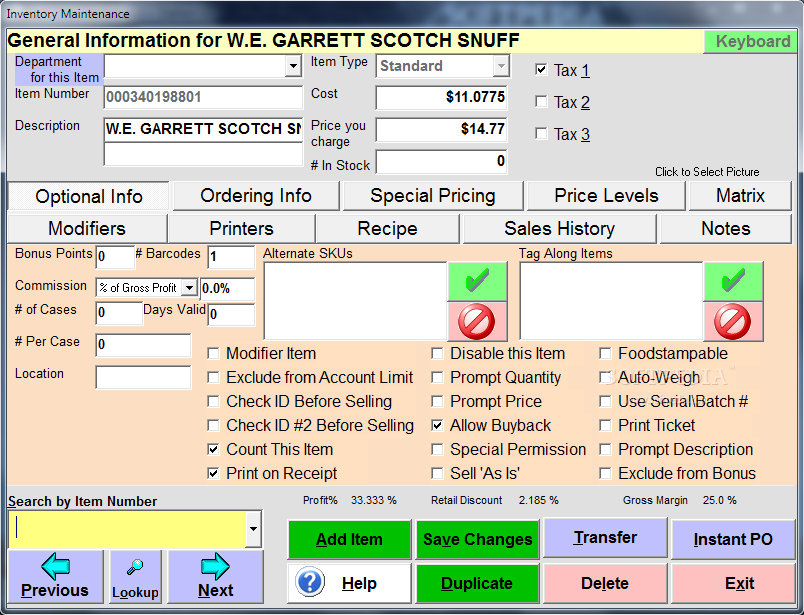Click to Select Picture area

point(707,172)
